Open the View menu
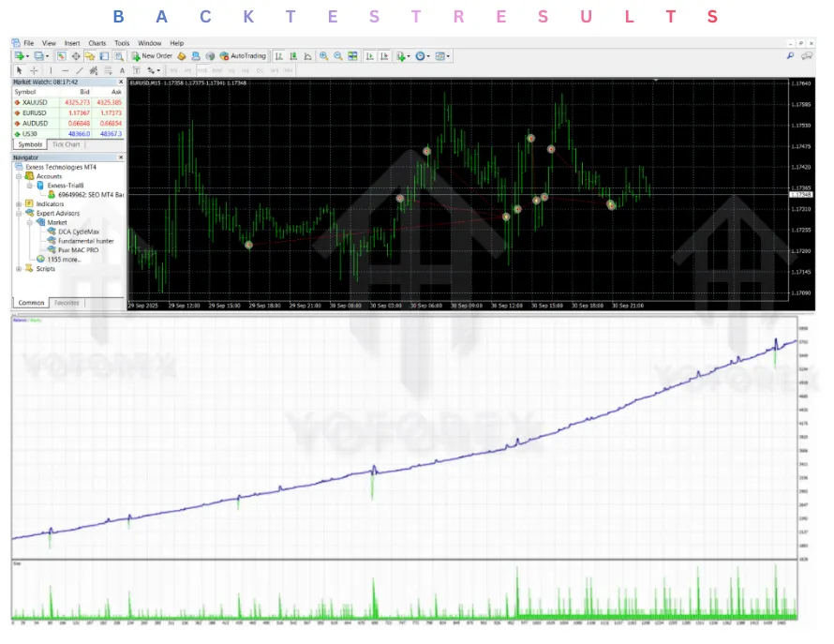Screen dimensions: 834x644 click(49, 43)
